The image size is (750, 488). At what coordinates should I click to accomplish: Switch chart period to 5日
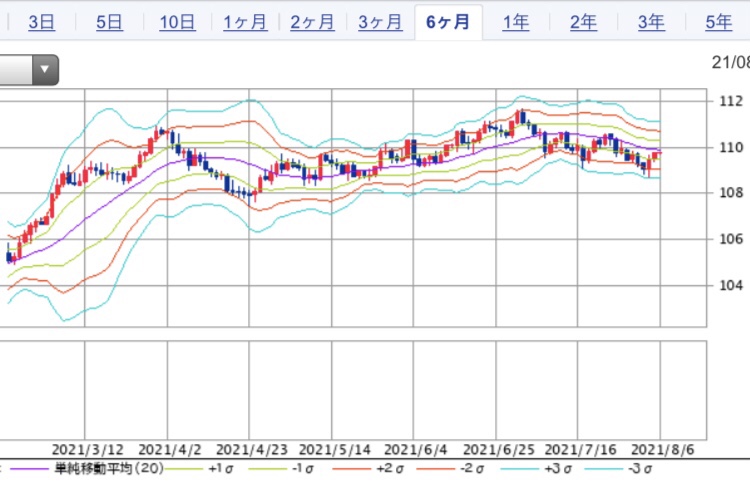coord(109,22)
